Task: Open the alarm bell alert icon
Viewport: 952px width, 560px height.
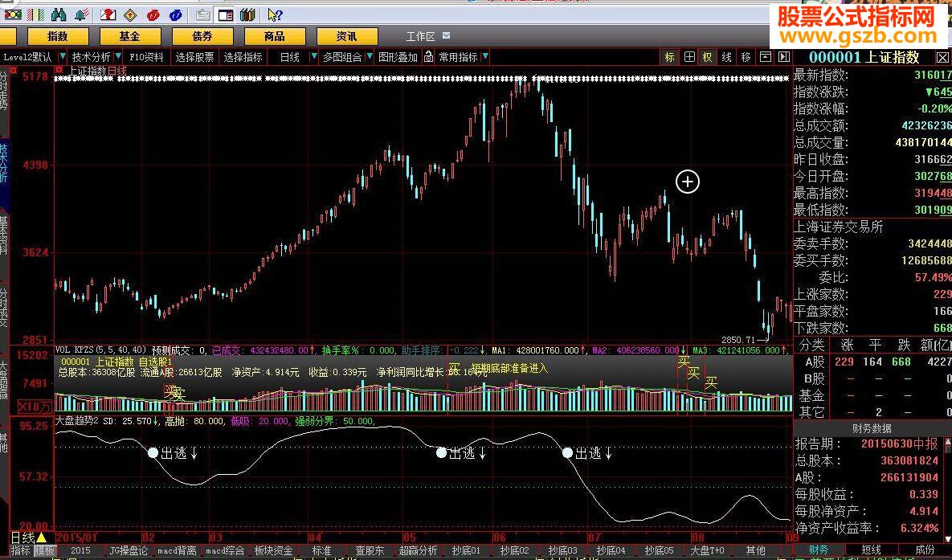Action: point(81,14)
